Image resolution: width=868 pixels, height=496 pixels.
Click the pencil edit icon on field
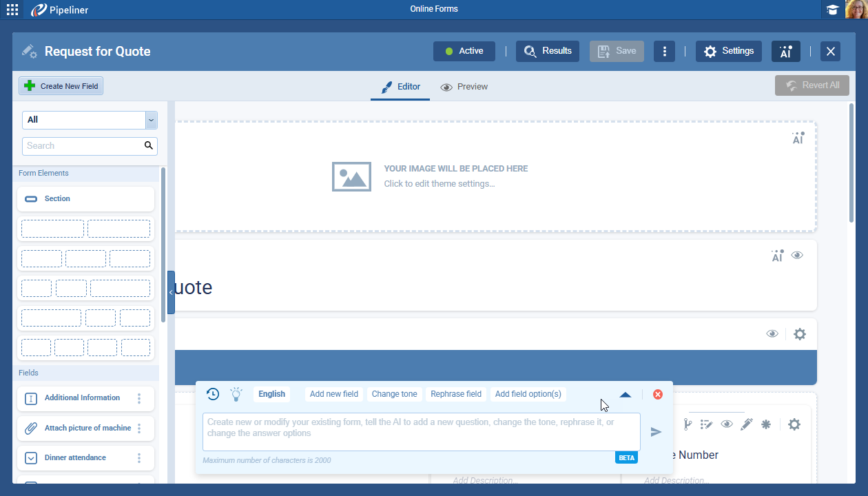point(746,424)
